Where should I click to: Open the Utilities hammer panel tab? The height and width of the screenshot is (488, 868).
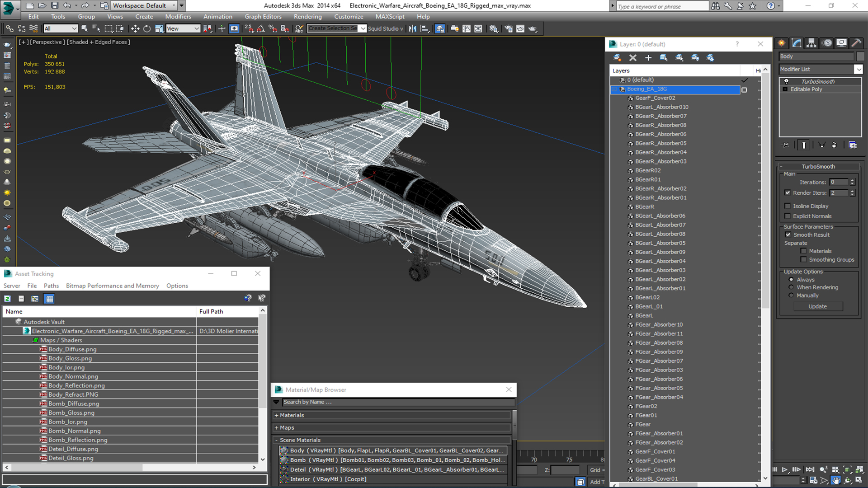click(856, 43)
